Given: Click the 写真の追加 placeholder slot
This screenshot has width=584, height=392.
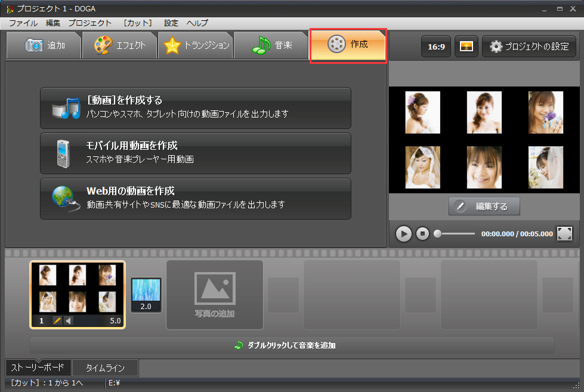Looking at the screenshot, I should click(x=214, y=295).
